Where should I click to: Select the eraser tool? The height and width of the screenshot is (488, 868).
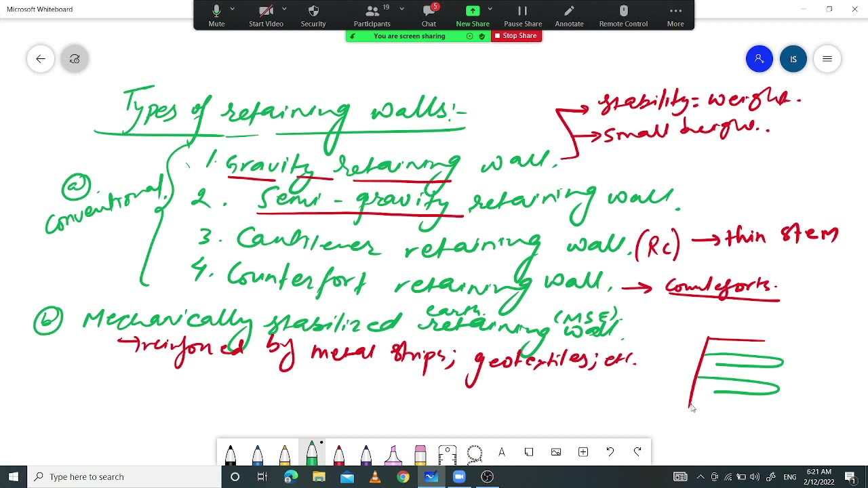420,454
